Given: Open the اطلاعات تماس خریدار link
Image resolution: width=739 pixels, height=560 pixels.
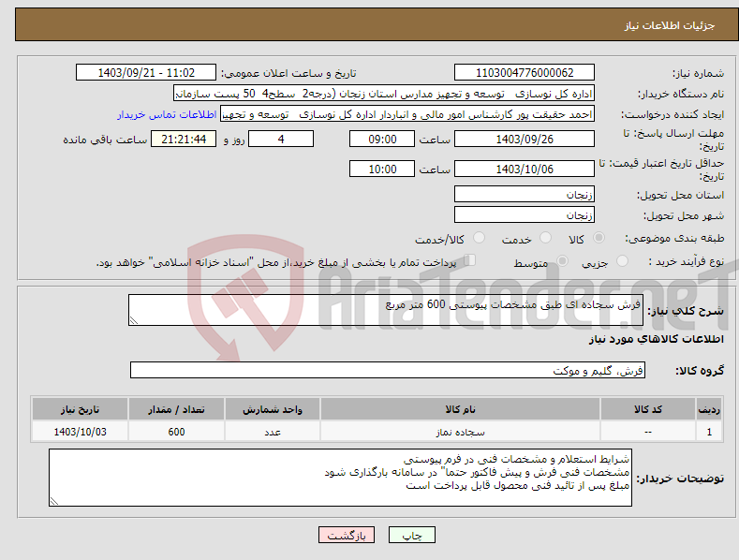Looking at the screenshot, I should 167,114.
